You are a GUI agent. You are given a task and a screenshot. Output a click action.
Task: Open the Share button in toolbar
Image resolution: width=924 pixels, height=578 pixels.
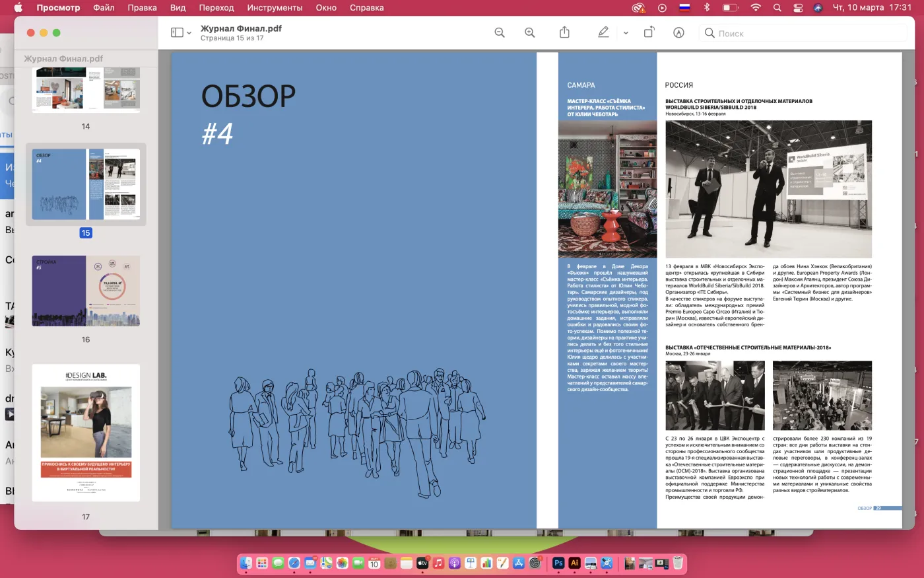point(564,33)
